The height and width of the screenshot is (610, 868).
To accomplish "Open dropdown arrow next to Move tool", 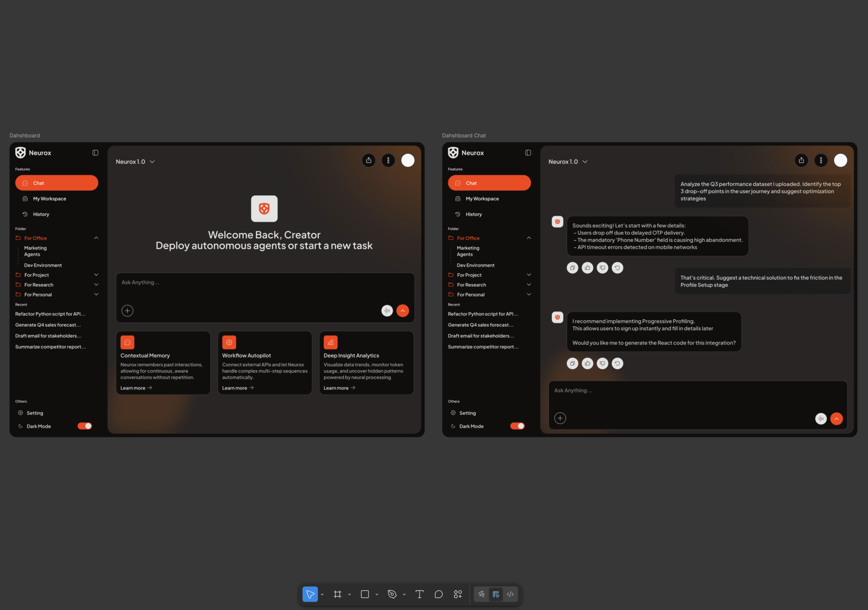I will click(322, 595).
